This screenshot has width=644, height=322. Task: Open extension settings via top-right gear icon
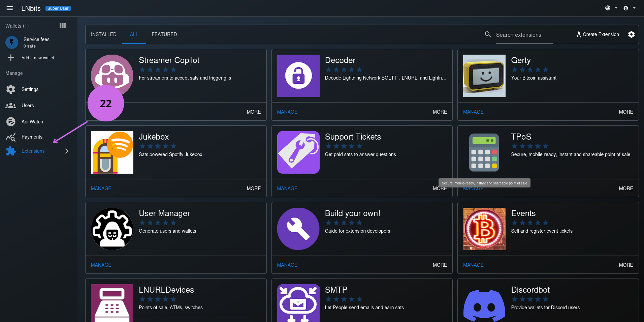(x=631, y=34)
